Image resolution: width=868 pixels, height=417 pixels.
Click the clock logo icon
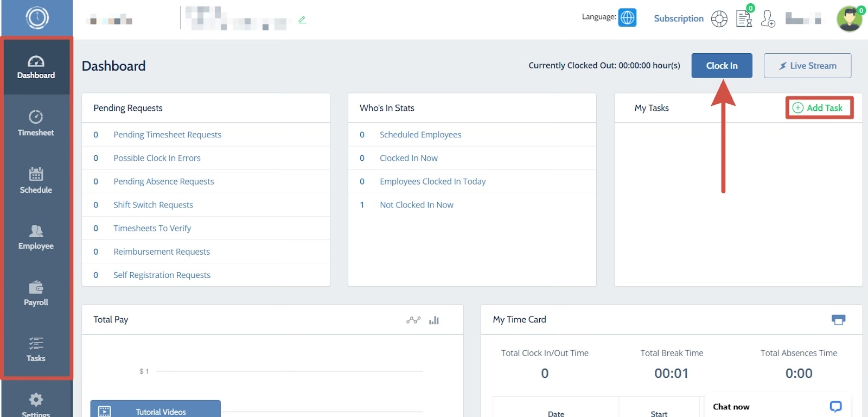[x=37, y=18]
